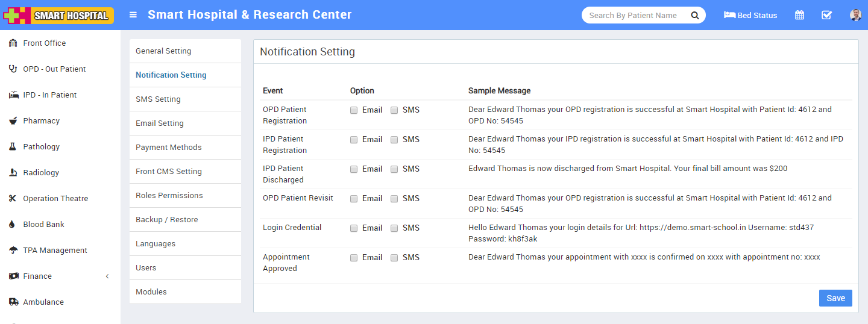Enable SMS for IPD Patient Discharged
Image resolution: width=868 pixels, height=324 pixels.
coord(394,169)
